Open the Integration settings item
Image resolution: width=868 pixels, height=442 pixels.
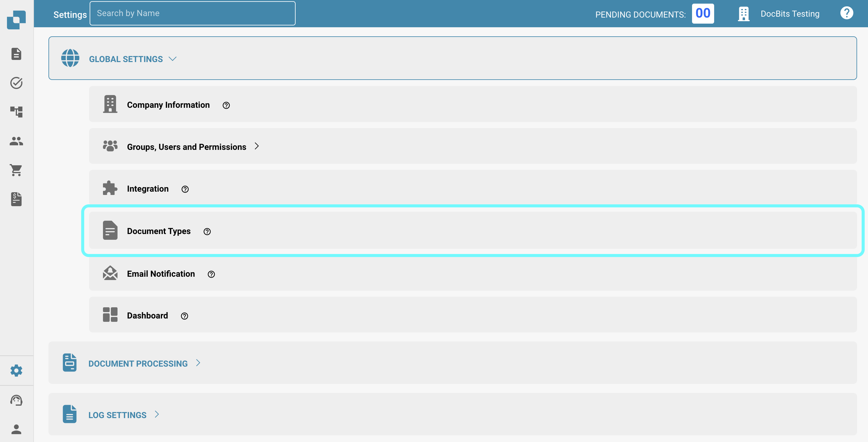click(x=147, y=189)
